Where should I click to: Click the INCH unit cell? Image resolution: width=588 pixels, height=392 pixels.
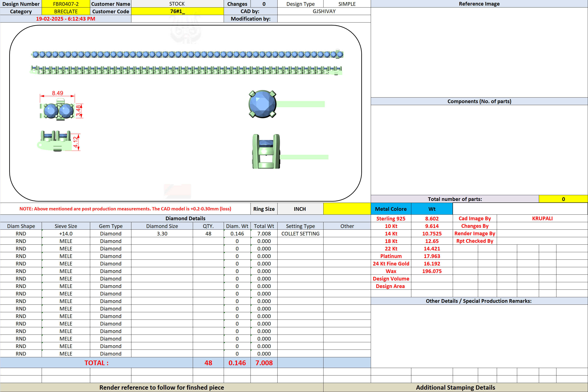click(x=300, y=209)
